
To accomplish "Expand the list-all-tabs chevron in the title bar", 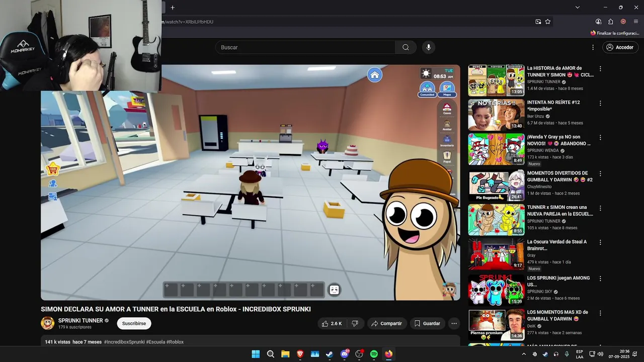I will 578,8.
